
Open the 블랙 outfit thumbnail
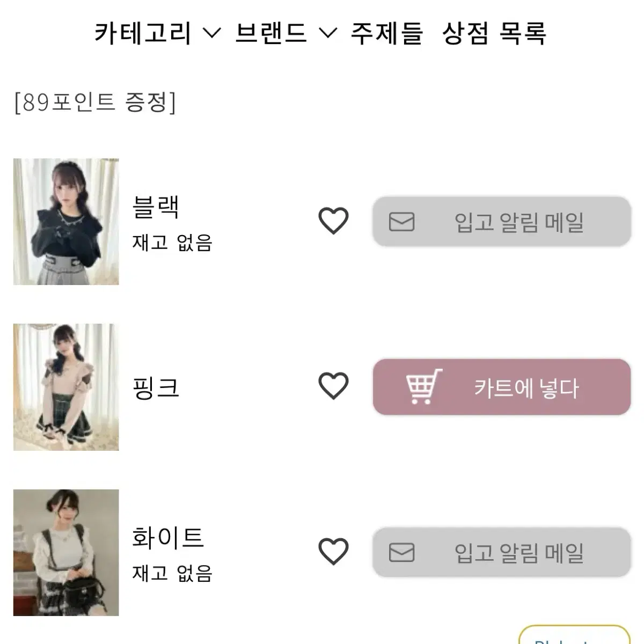pyautogui.click(x=66, y=222)
